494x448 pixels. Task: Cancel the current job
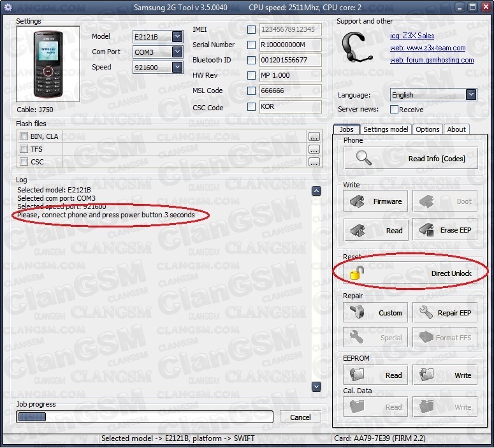pos(300,417)
